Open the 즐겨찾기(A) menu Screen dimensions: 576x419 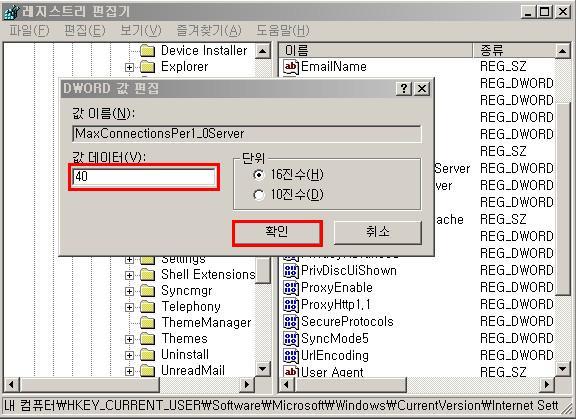click(x=209, y=30)
